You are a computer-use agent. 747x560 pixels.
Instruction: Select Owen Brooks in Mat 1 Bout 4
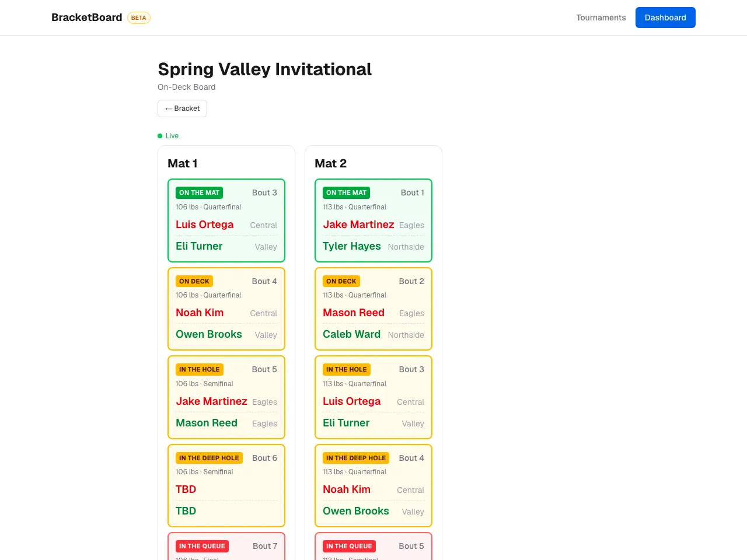pyautogui.click(x=208, y=334)
